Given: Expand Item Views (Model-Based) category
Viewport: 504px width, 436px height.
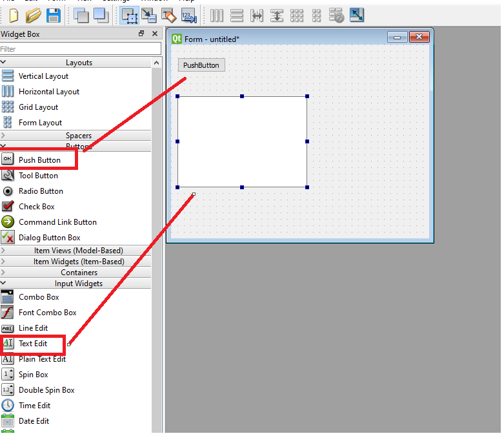Looking at the screenshot, I should [76, 251].
